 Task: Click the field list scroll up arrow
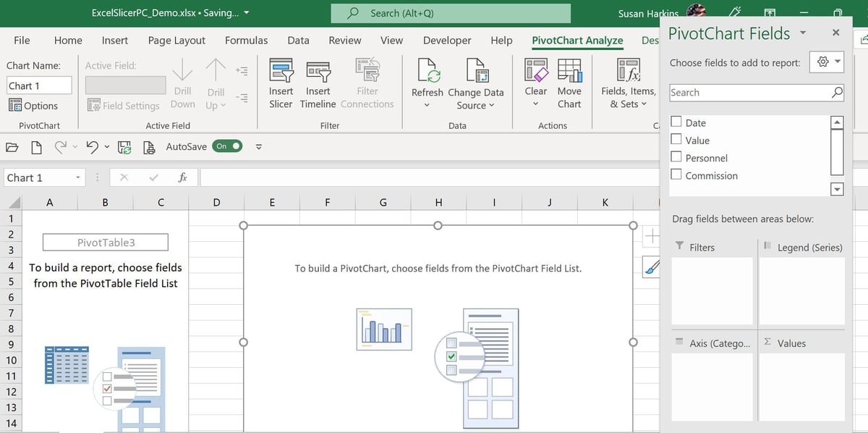pos(837,122)
